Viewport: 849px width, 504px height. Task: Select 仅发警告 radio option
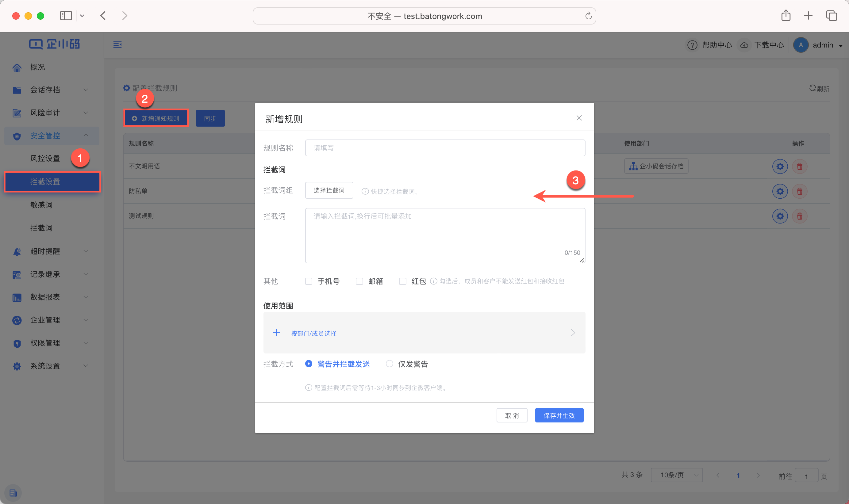pos(389,364)
